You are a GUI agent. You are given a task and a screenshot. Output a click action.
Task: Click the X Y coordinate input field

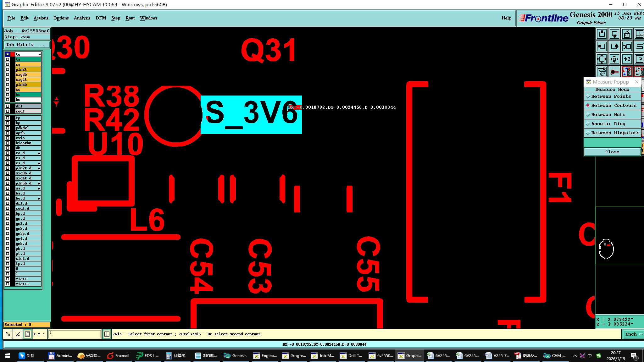[x=75, y=334]
